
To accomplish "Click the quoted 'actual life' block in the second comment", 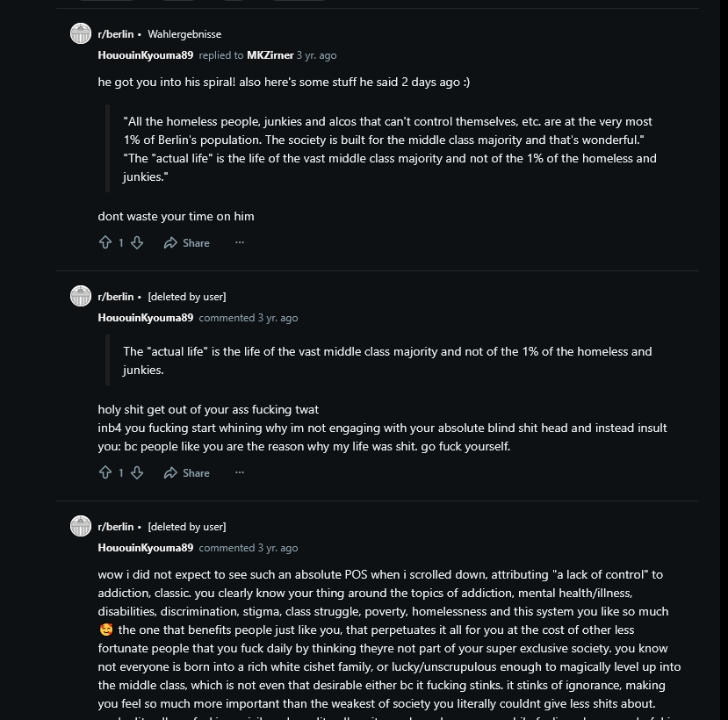I will (x=386, y=360).
